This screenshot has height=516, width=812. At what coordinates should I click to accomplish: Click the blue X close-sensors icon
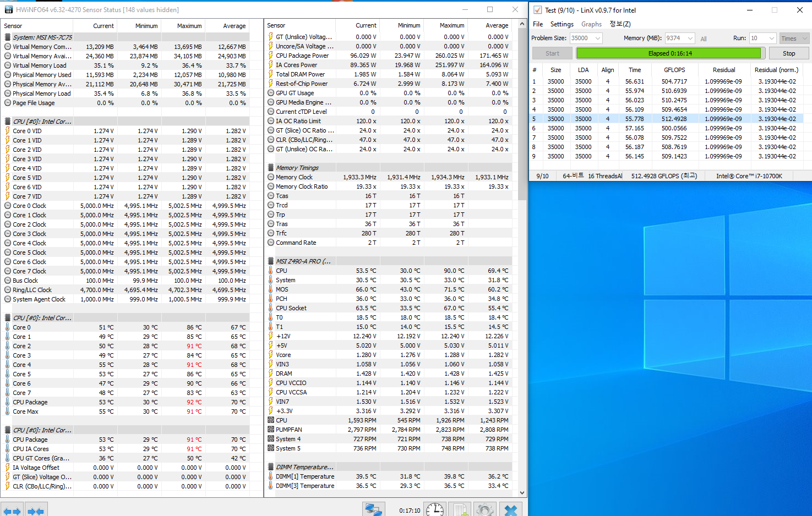tap(511, 510)
